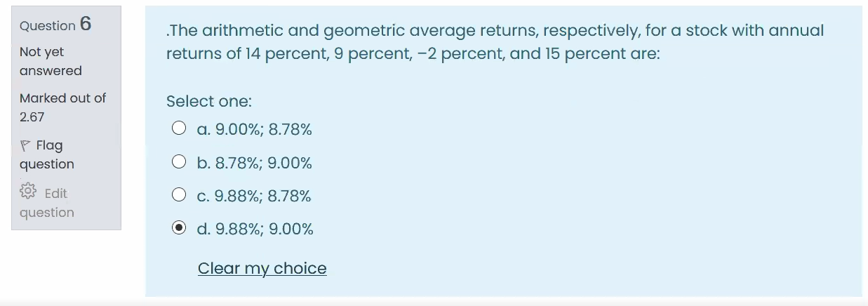Click the 'Select one:' prompt label
The height and width of the screenshot is (306, 868).
click(x=209, y=101)
